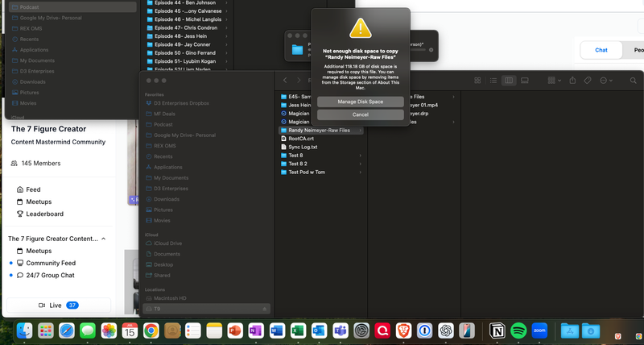
Task: Open Spotify from the Dock
Action: (x=518, y=330)
